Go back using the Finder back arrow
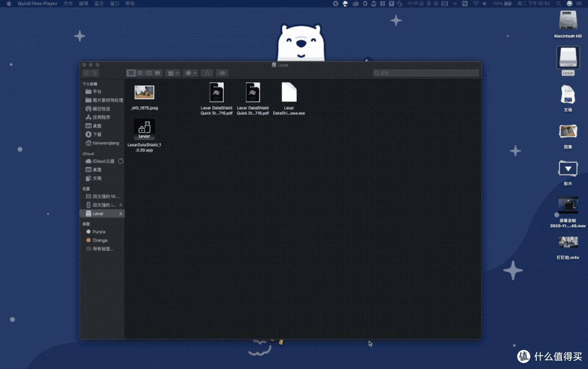The image size is (588, 369). click(x=87, y=73)
